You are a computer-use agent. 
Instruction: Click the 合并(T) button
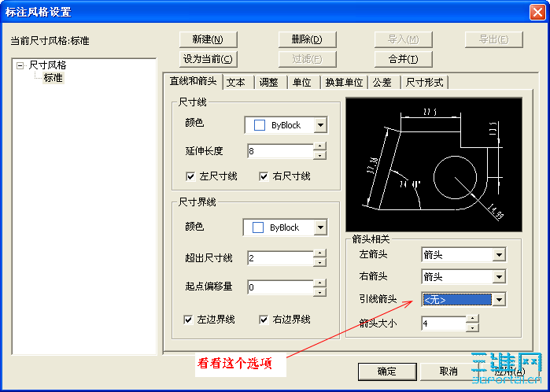(x=403, y=59)
